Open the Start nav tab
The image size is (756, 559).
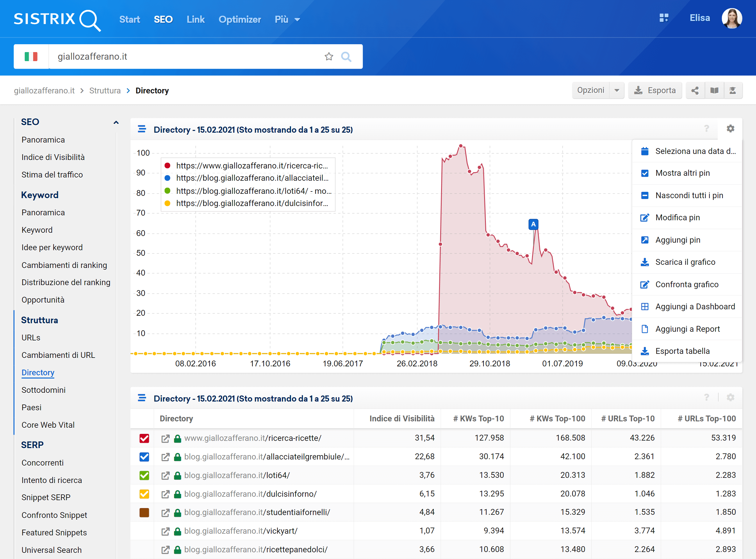[129, 19]
